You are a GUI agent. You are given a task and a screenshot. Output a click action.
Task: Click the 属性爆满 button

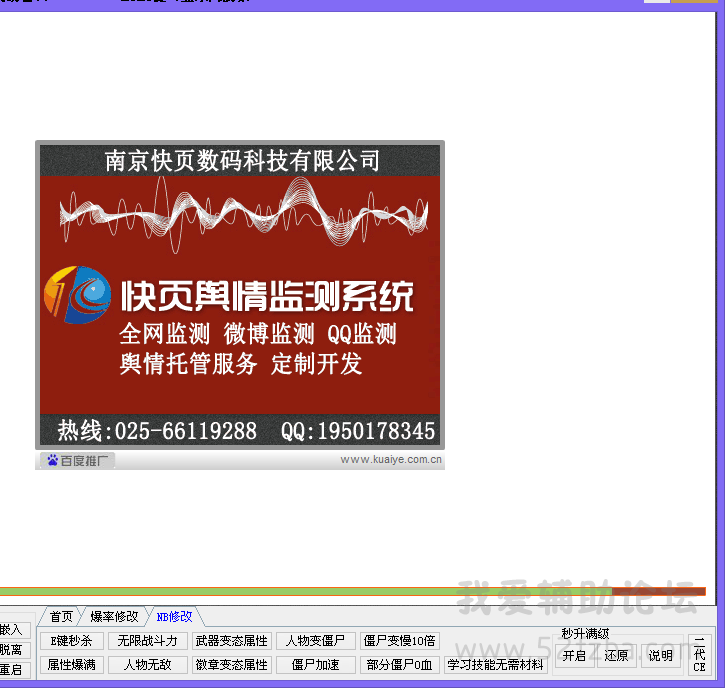coord(71,665)
